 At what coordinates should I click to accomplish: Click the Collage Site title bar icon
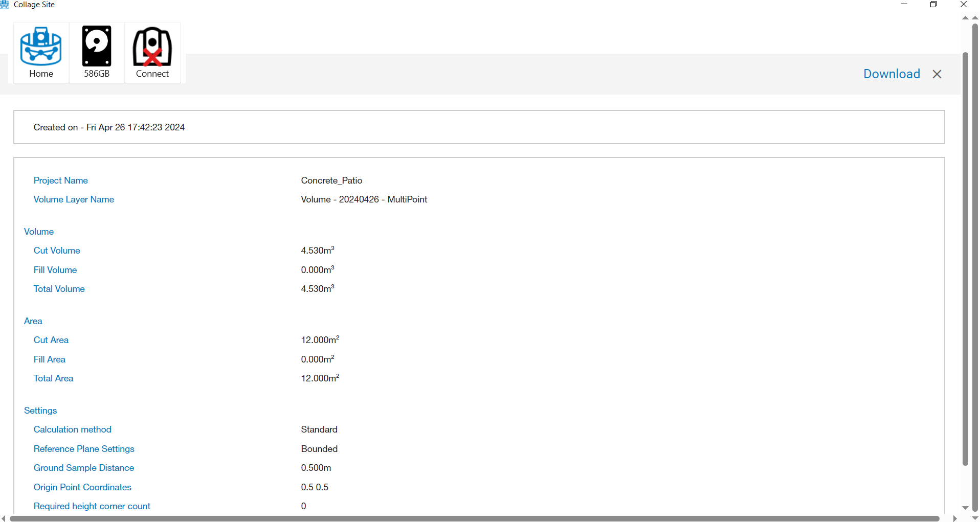coord(5,5)
